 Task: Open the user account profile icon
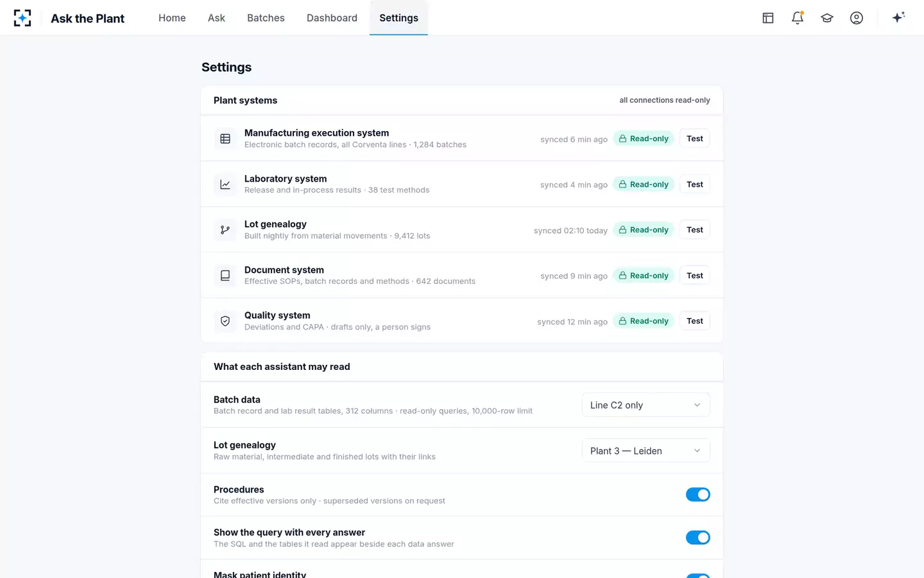pyautogui.click(x=857, y=18)
